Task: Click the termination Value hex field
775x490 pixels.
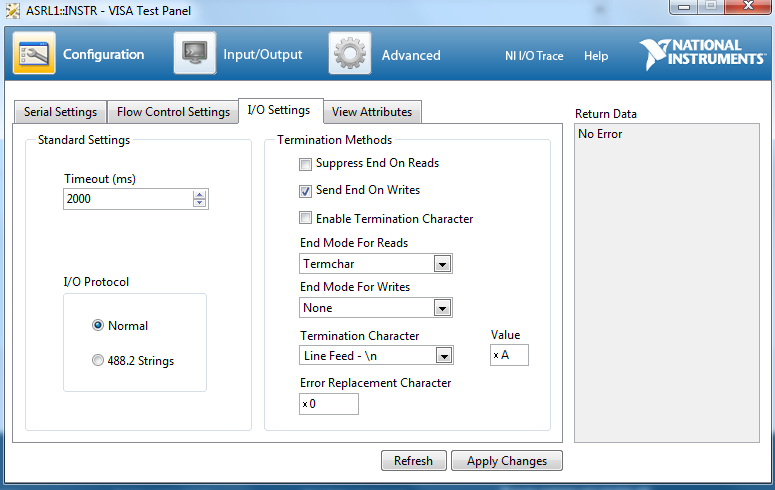Action: 509,355
